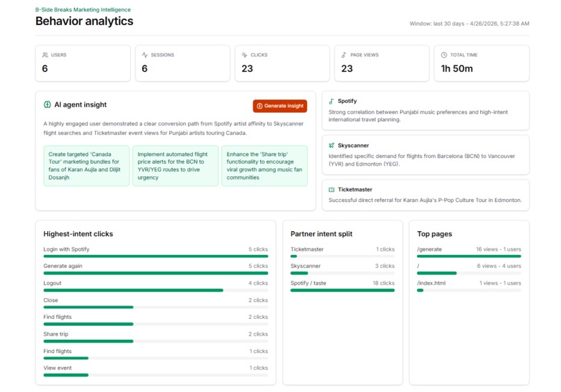Select the 'Canada Tour' marketing bundles recommendation

tap(86, 166)
